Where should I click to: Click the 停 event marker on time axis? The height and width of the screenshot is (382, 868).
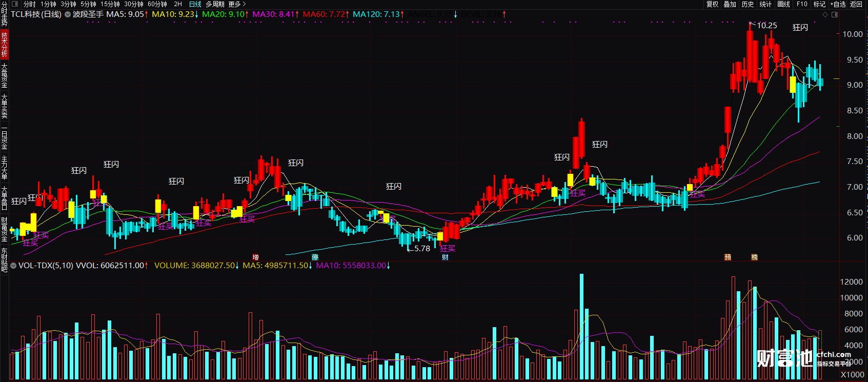(x=315, y=257)
